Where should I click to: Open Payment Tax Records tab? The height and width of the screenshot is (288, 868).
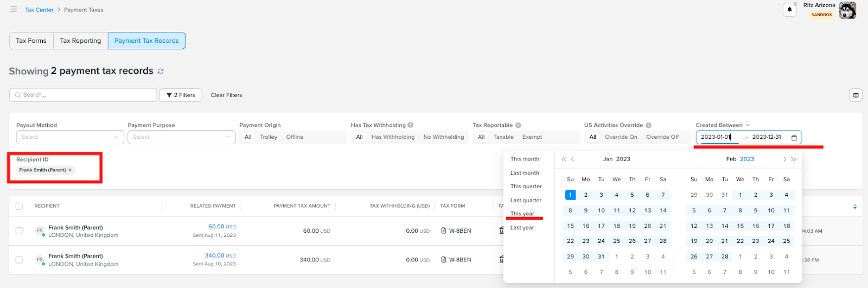point(146,41)
